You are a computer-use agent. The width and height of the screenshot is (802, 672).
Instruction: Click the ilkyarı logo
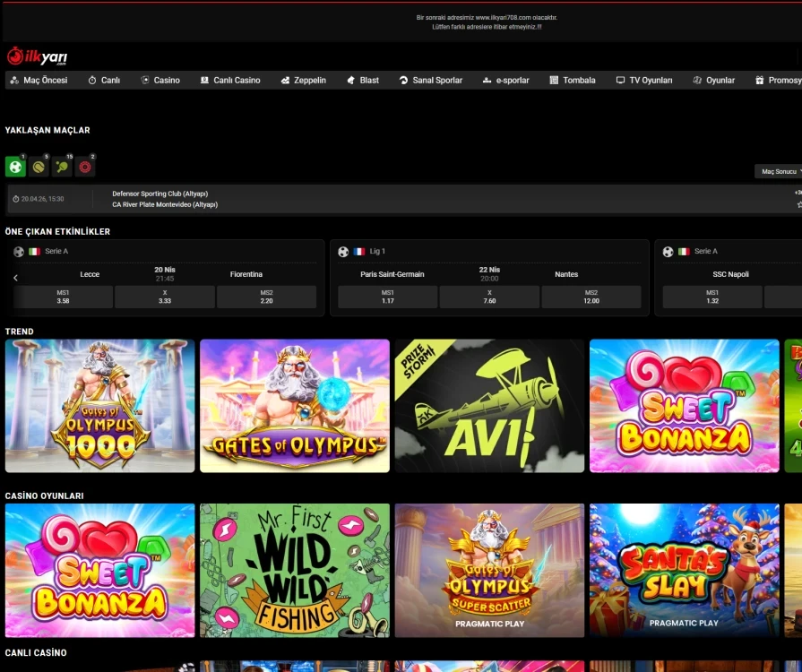[37, 56]
